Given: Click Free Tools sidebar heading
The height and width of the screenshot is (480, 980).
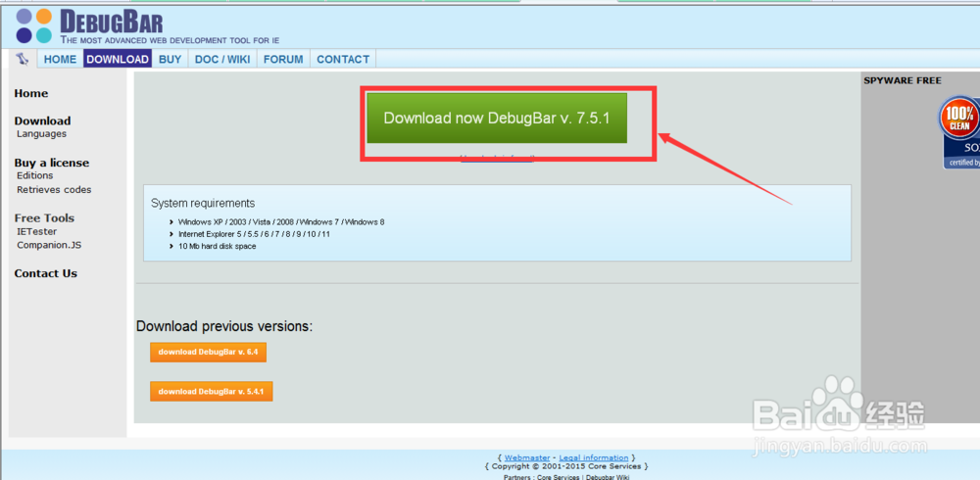Looking at the screenshot, I should click(44, 218).
